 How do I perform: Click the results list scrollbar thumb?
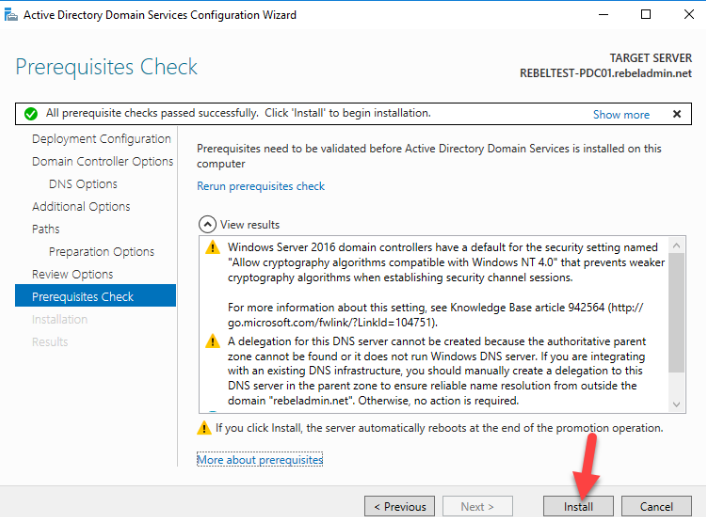(676, 313)
